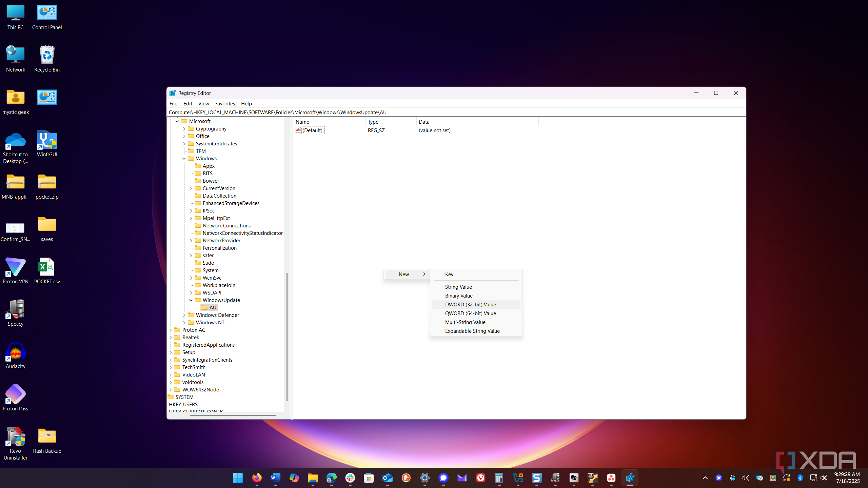Viewport: 868px width, 488px height.
Task: Expand the CurrentVersion key
Action: pos(191,188)
